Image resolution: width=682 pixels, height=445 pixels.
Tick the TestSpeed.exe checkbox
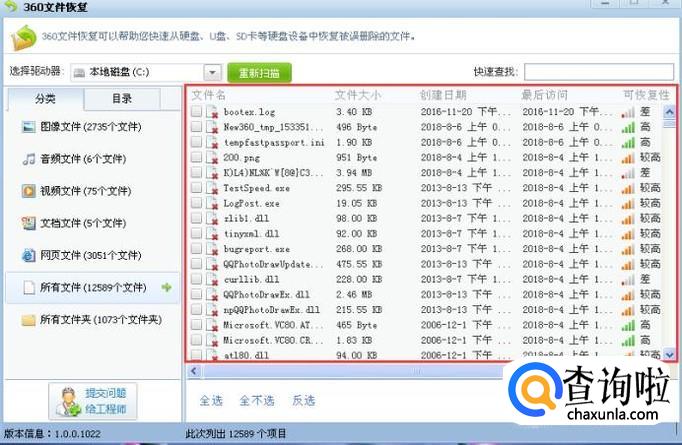pos(197,188)
